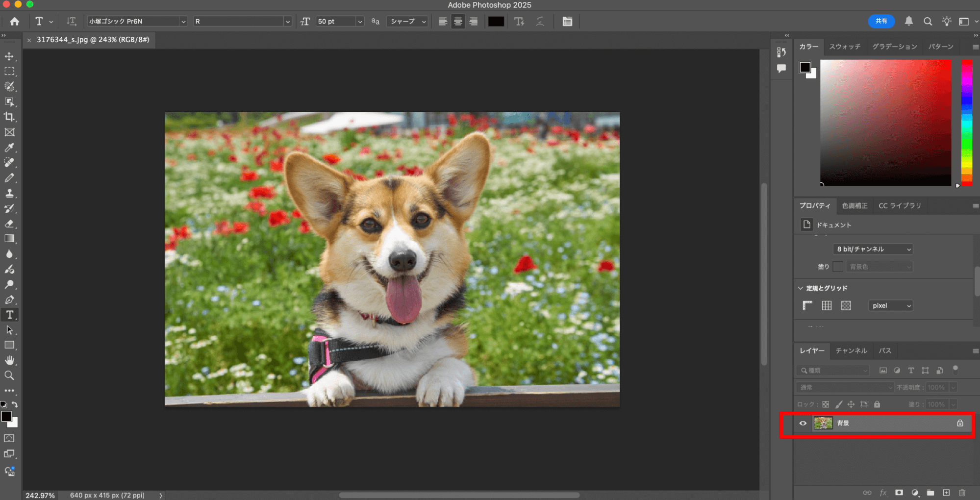
Task: Select the Quick Selection tool
Action: click(x=9, y=86)
